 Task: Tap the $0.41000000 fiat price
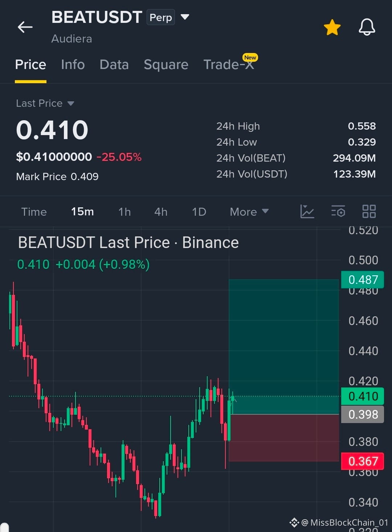(x=54, y=157)
